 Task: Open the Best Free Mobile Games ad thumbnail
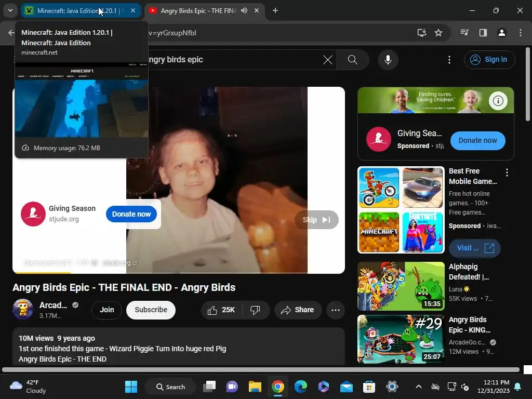pos(401,210)
